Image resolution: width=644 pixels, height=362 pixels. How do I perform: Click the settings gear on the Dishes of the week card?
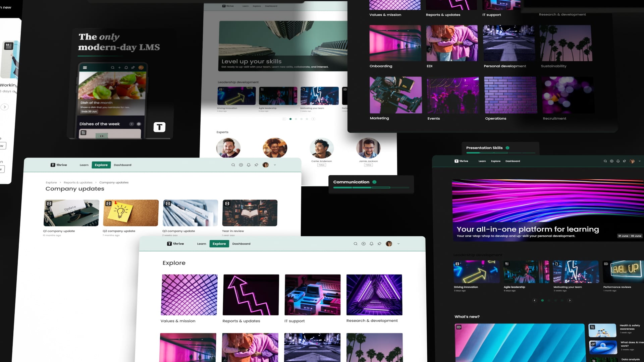(x=139, y=124)
